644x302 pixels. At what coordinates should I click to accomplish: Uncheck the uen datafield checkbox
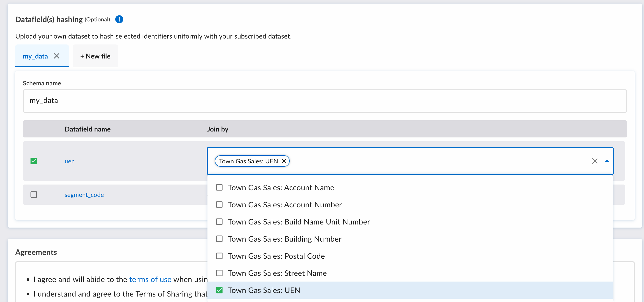(x=34, y=161)
